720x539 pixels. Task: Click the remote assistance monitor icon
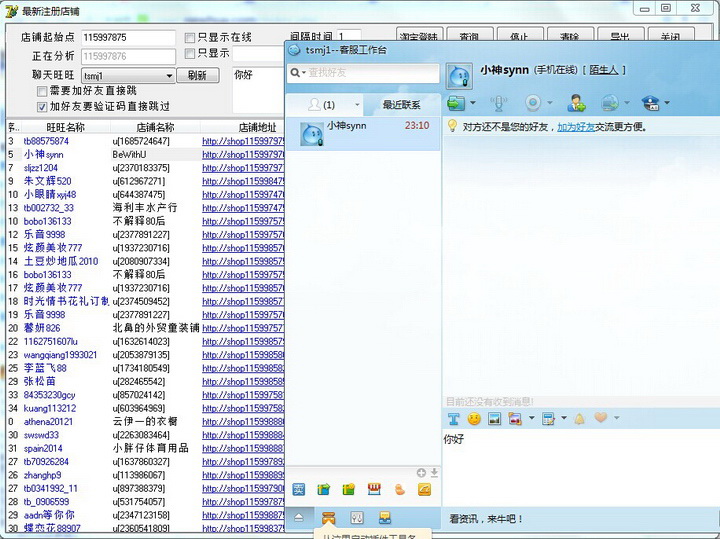[610, 103]
